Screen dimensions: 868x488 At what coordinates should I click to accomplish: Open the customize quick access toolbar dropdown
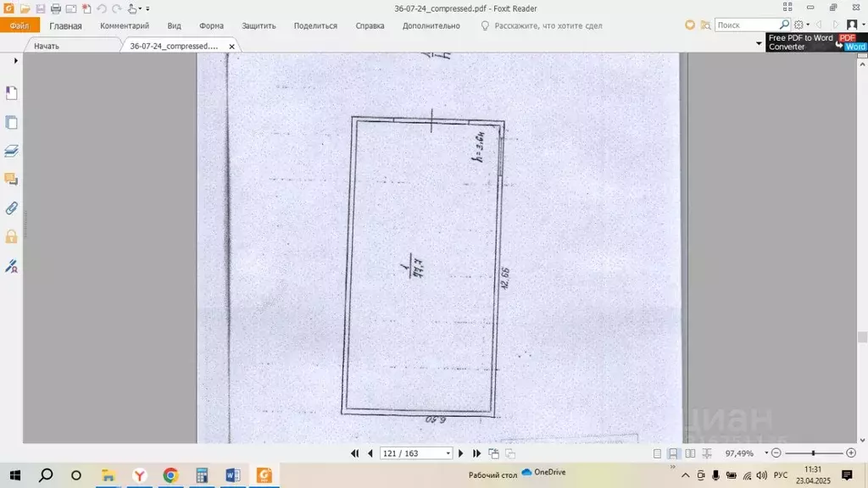point(147,8)
